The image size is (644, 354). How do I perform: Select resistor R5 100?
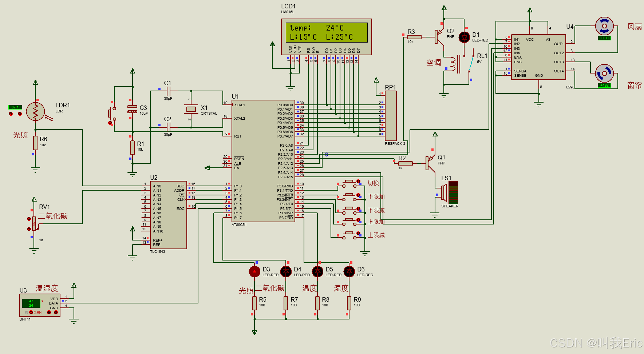254,303
